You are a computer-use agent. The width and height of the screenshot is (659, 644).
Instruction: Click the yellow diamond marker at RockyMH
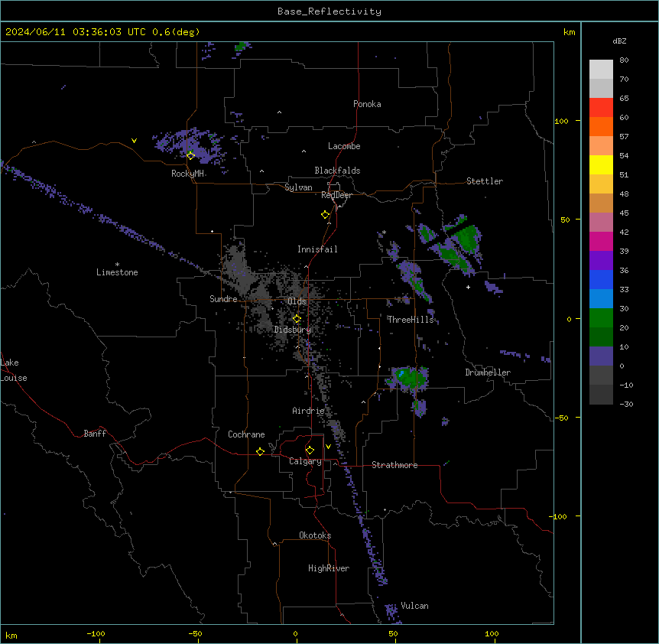tap(190, 156)
